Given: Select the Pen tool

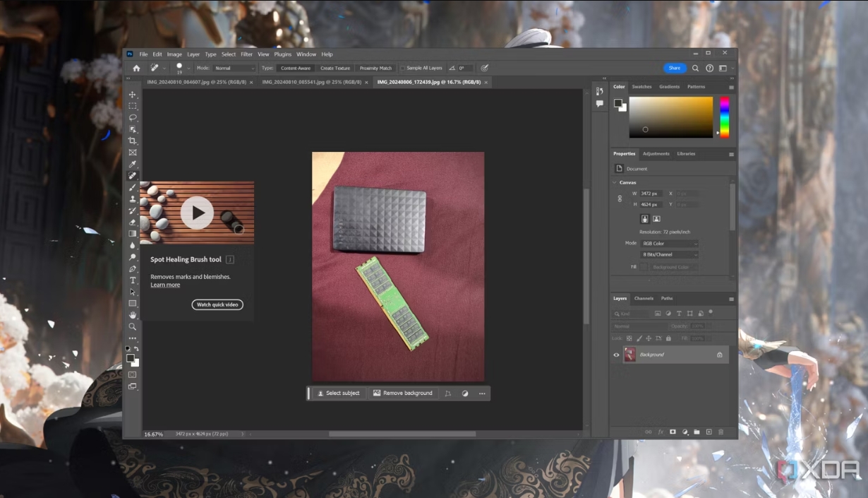Looking at the screenshot, I should pyautogui.click(x=132, y=269).
